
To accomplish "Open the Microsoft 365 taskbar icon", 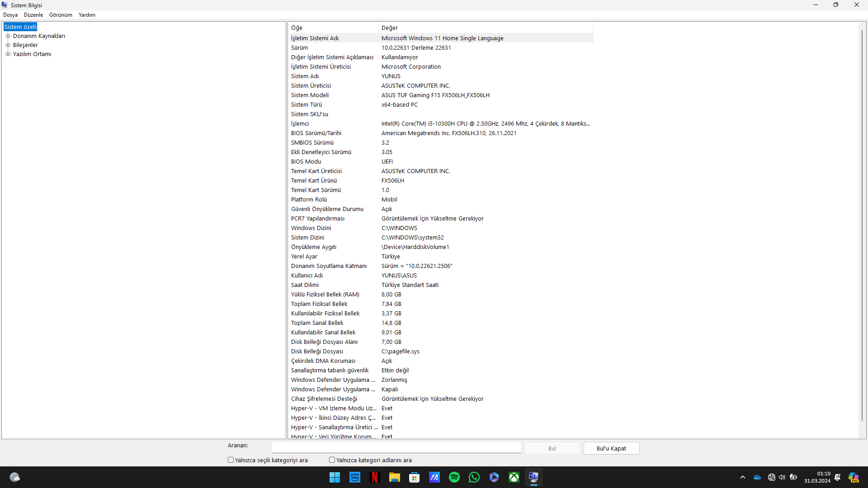I will click(x=494, y=477).
